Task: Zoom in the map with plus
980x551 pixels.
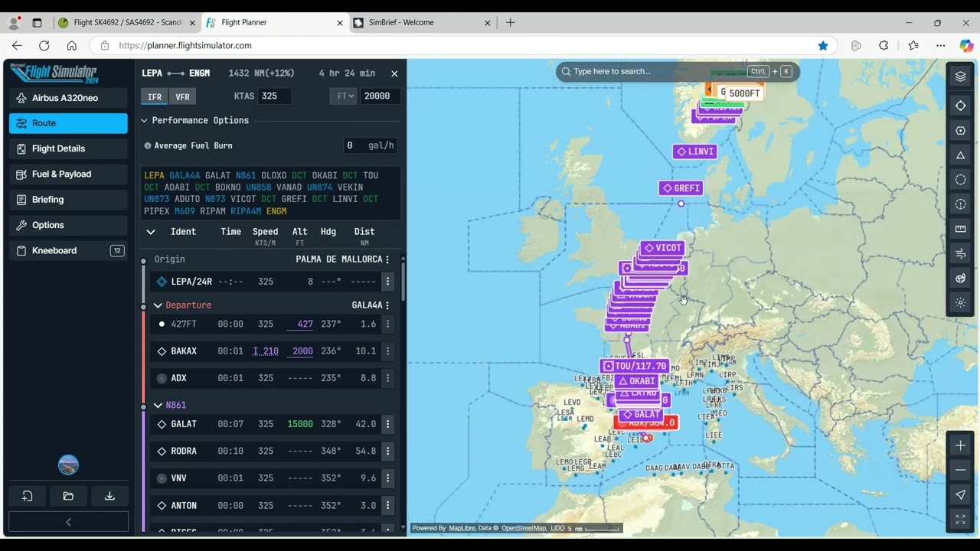Action: [960, 445]
